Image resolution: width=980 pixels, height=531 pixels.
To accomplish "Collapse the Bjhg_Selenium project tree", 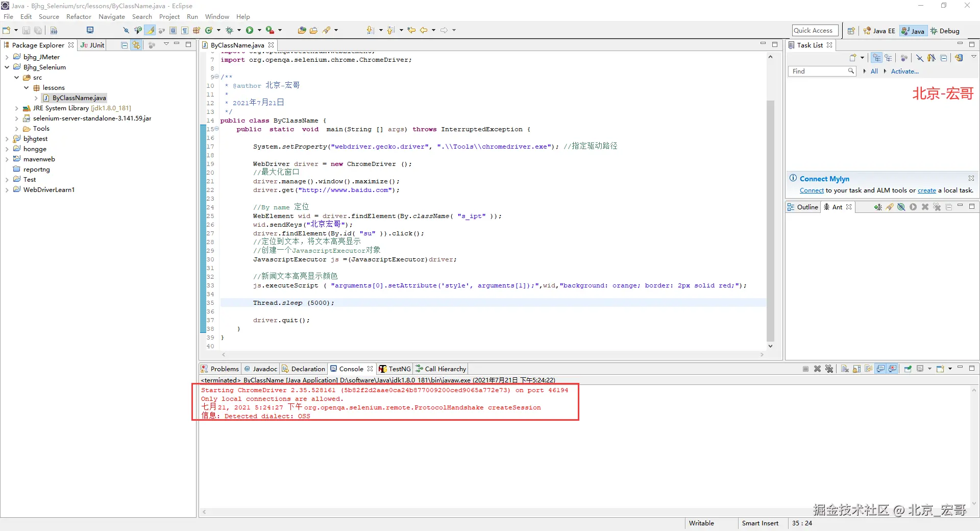I will (x=7, y=67).
